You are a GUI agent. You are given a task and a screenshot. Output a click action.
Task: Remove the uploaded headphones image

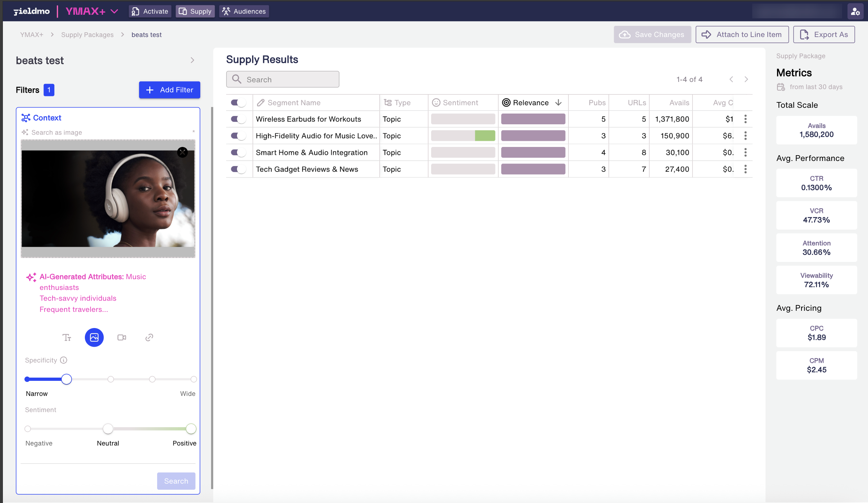tap(183, 152)
